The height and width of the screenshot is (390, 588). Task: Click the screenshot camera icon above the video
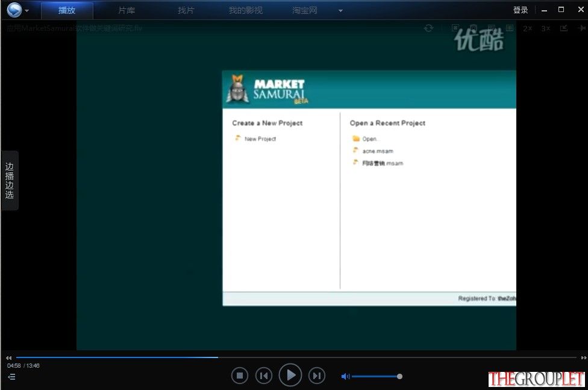pos(474,28)
